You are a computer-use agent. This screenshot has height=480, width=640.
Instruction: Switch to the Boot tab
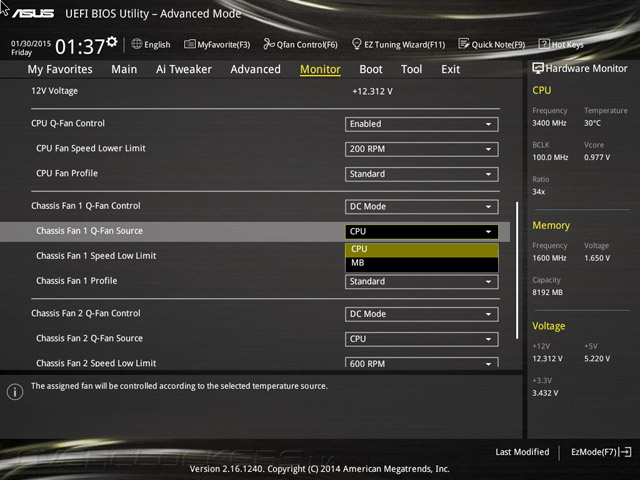pyautogui.click(x=371, y=69)
